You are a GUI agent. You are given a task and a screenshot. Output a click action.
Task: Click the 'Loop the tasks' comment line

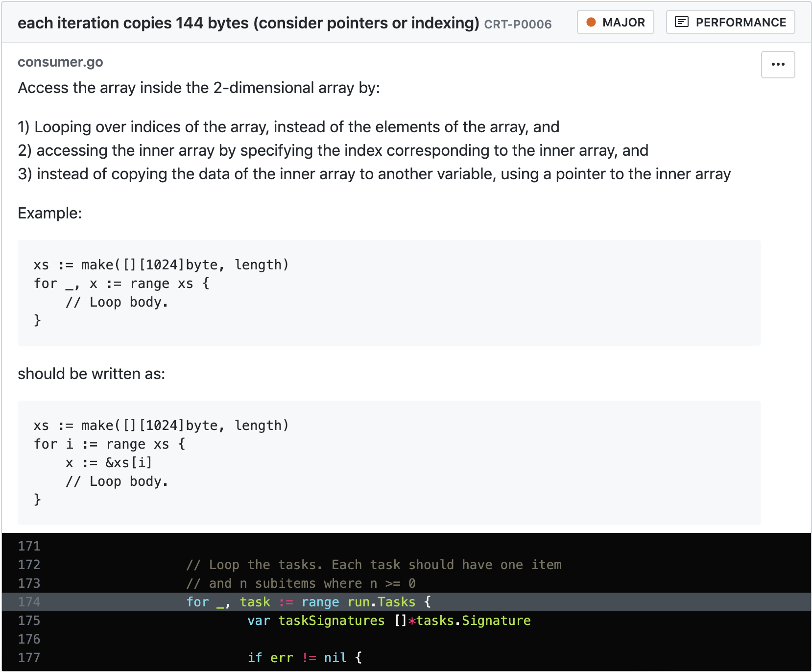pyautogui.click(x=373, y=565)
